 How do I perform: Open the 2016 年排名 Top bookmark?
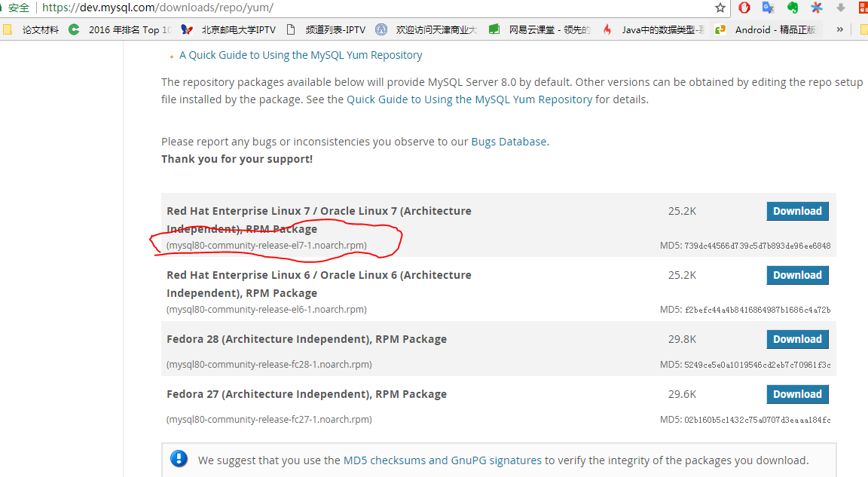[x=120, y=30]
